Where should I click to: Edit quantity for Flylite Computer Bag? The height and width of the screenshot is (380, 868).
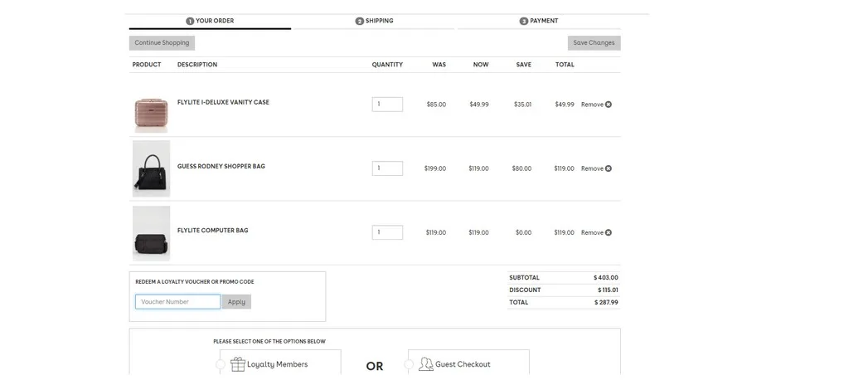pyautogui.click(x=387, y=232)
